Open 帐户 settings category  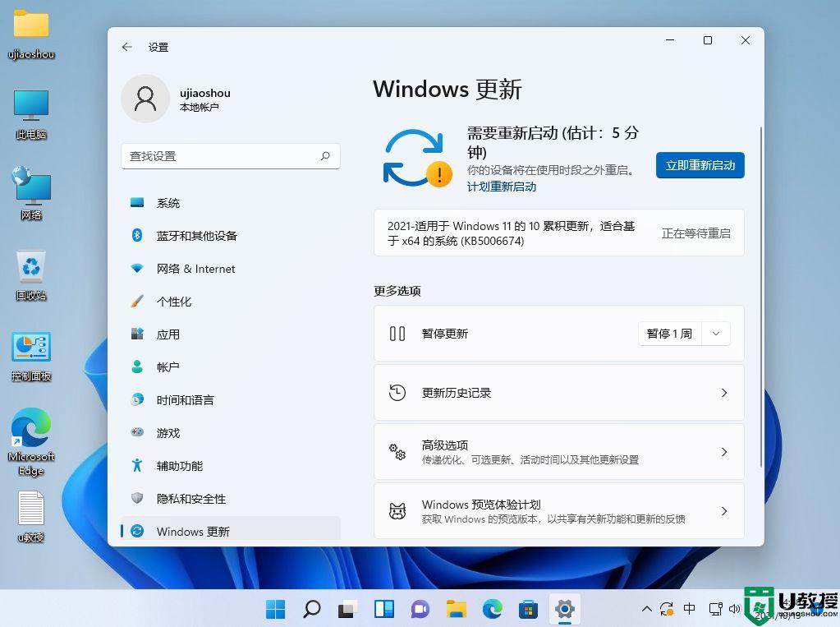click(x=231, y=367)
